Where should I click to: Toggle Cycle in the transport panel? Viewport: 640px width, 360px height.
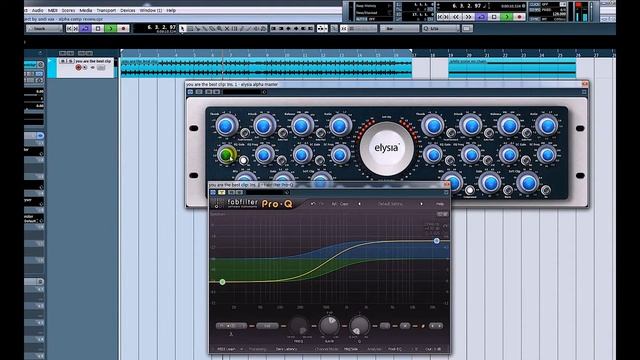pyautogui.click(x=481, y=17)
